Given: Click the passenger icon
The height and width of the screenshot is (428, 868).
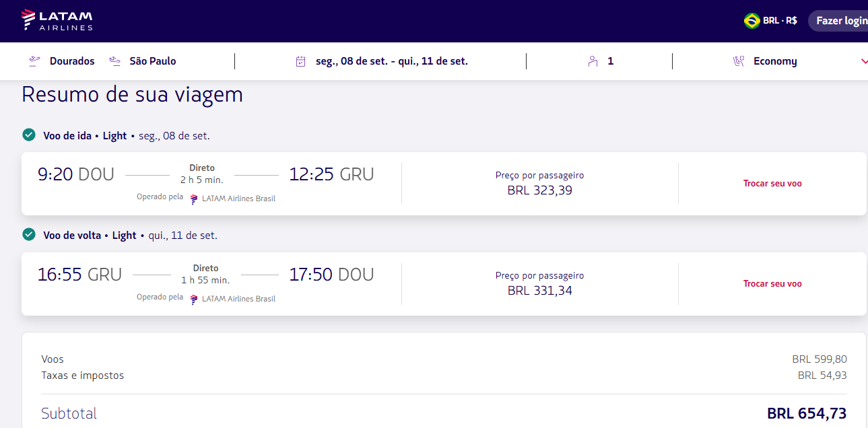Looking at the screenshot, I should (x=593, y=61).
